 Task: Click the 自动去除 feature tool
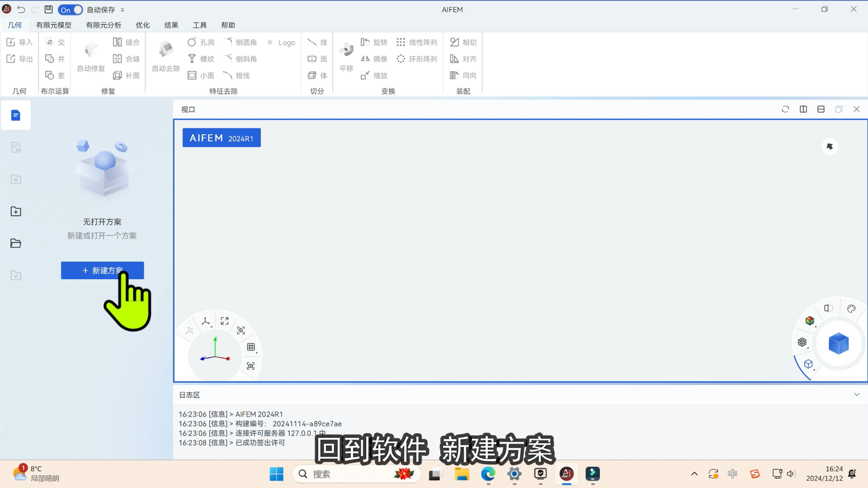point(166,57)
